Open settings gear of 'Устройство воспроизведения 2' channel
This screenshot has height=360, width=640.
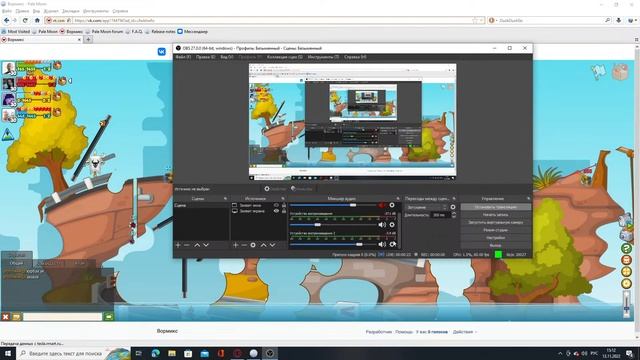point(392,244)
